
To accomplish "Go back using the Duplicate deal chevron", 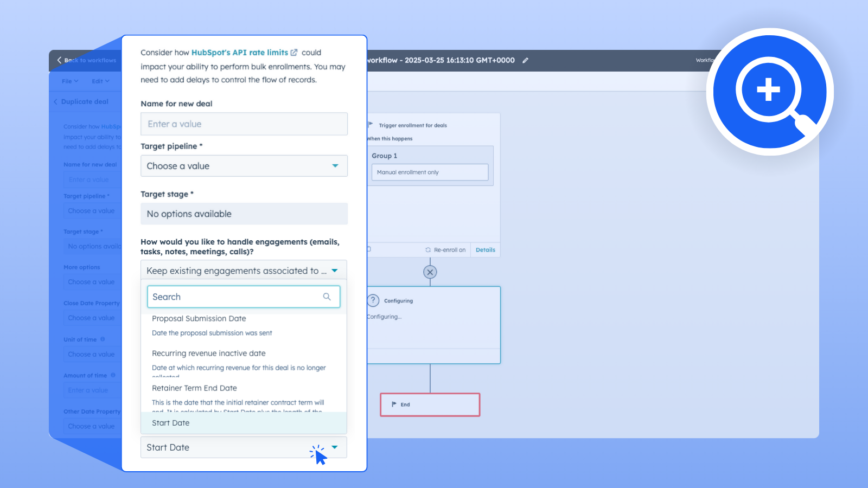I will pos(55,102).
